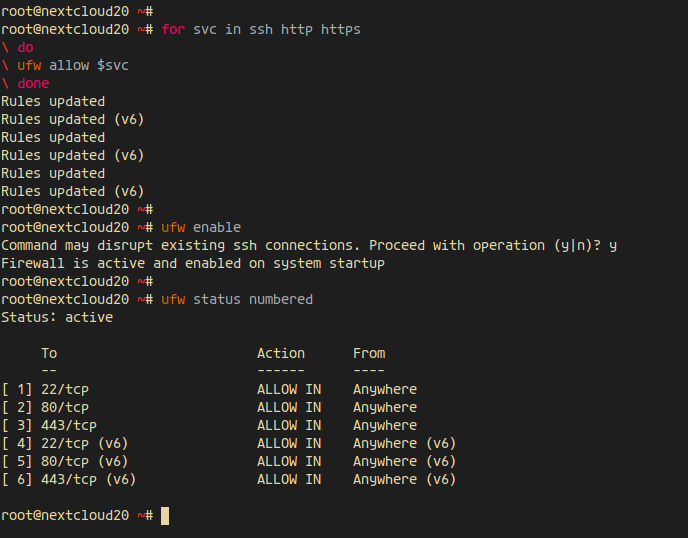Click the 'ufw enable' command text
The height and width of the screenshot is (538, 688).
pos(201,227)
